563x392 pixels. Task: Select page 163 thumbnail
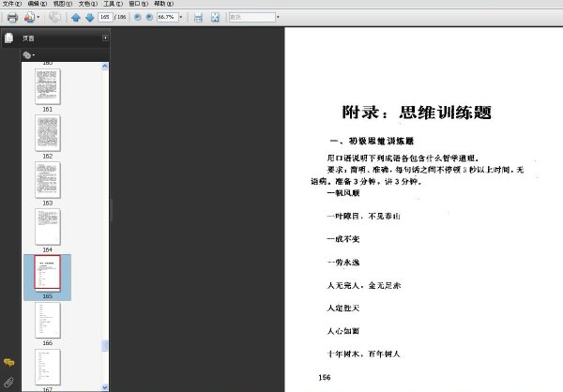[48, 180]
